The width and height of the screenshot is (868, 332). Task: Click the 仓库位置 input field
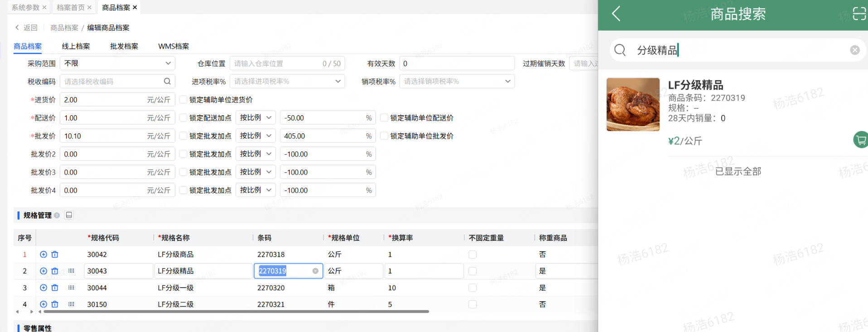click(x=287, y=63)
